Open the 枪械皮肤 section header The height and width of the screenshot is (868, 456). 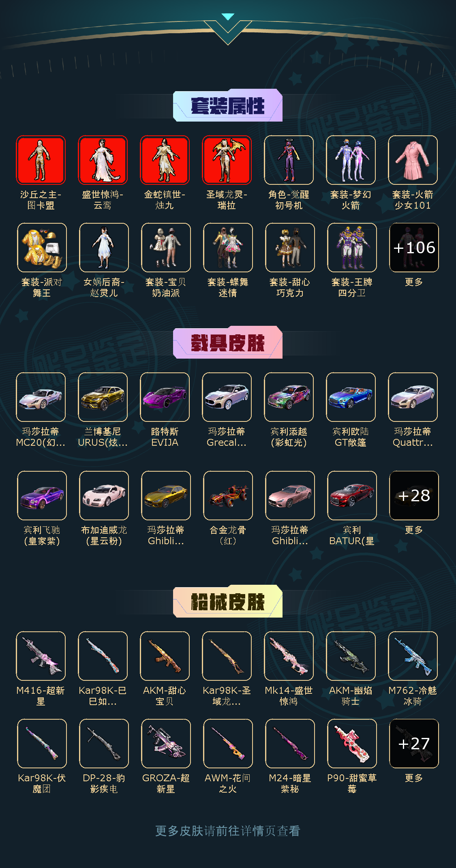(x=228, y=601)
